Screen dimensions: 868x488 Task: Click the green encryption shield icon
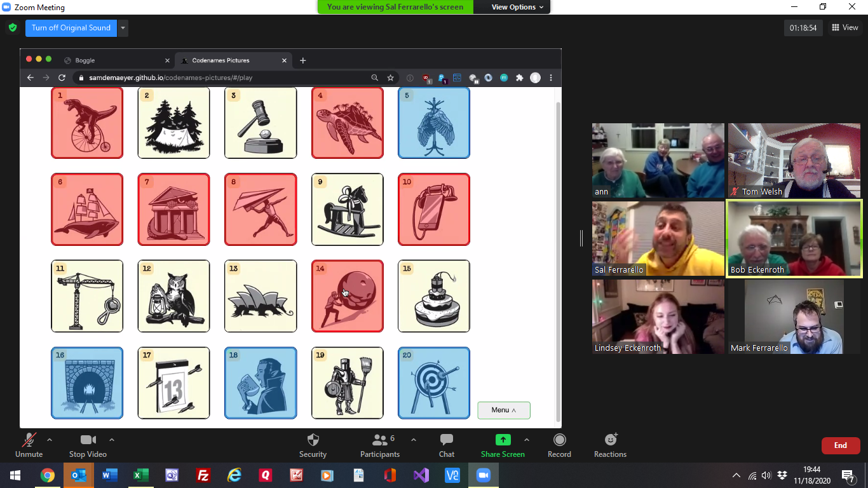pos(12,28)
